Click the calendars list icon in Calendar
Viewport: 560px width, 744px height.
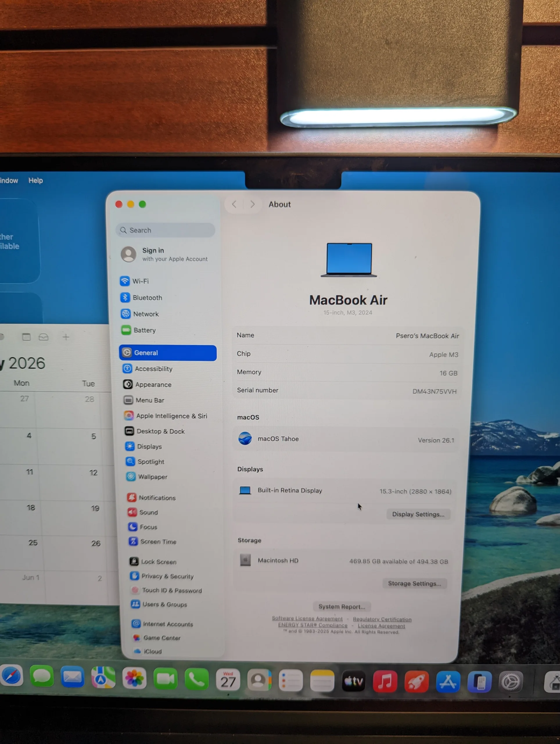pyautogui.click(x=26, y=337)
